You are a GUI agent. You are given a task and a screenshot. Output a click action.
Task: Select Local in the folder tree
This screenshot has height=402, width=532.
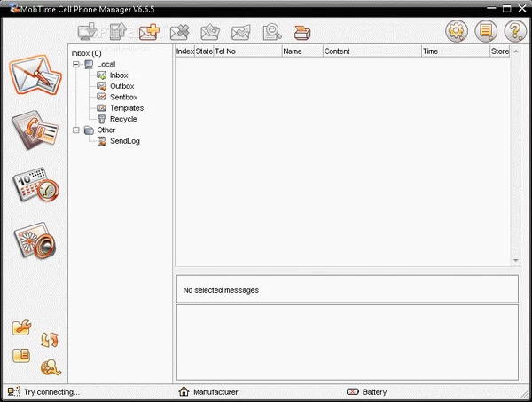(106, 64)
